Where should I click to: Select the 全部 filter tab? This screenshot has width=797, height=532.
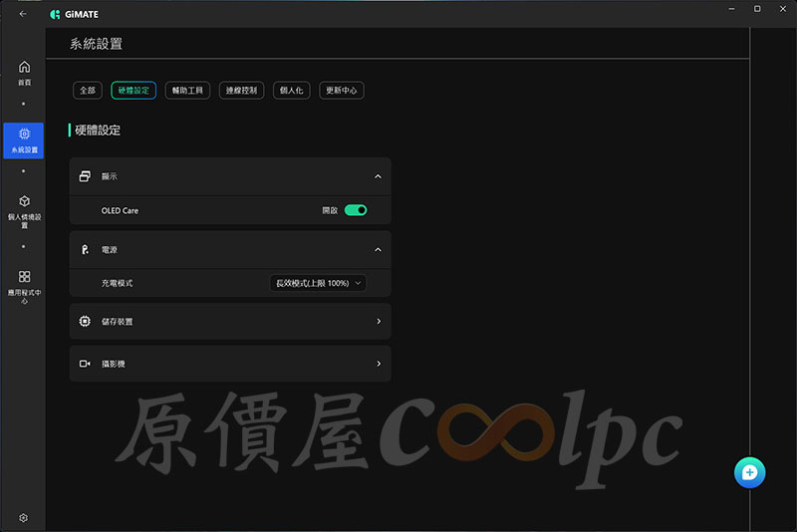[x=88, y=91]
